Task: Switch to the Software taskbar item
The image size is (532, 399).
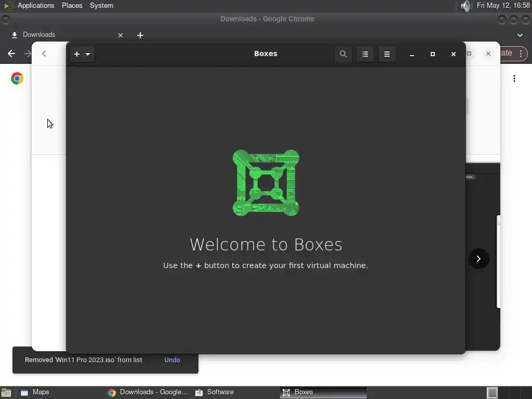Action: tap(236, 392)
